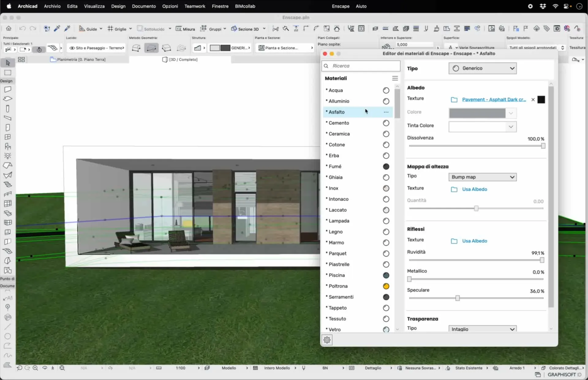Select the Marquee tool in the toolbox

tap(8, 73)
